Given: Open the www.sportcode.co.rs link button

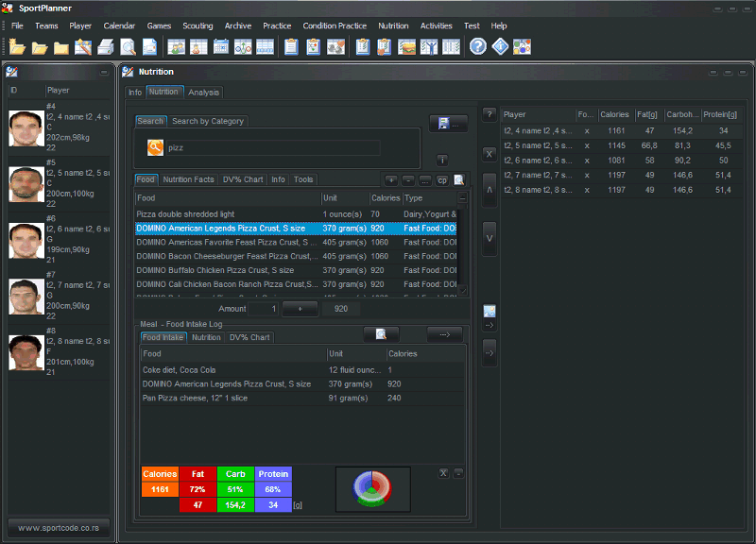Looking at the screenshot, I should click(59, 528).
